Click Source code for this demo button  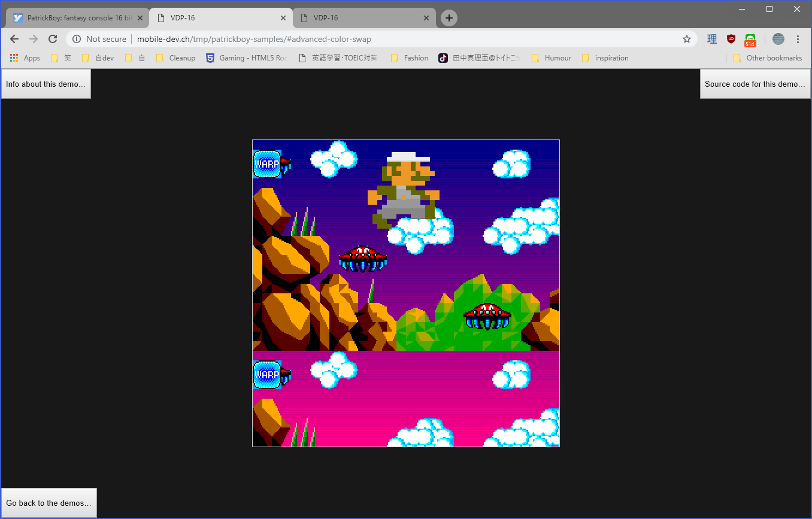coord(755,84)
